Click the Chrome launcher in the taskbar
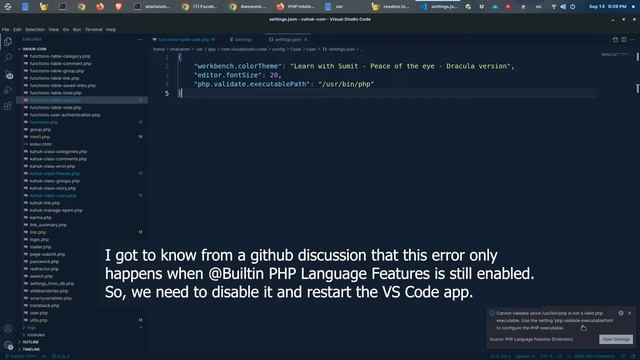The height and width of the screenshot is (360, 640). (x=81, y=7)
